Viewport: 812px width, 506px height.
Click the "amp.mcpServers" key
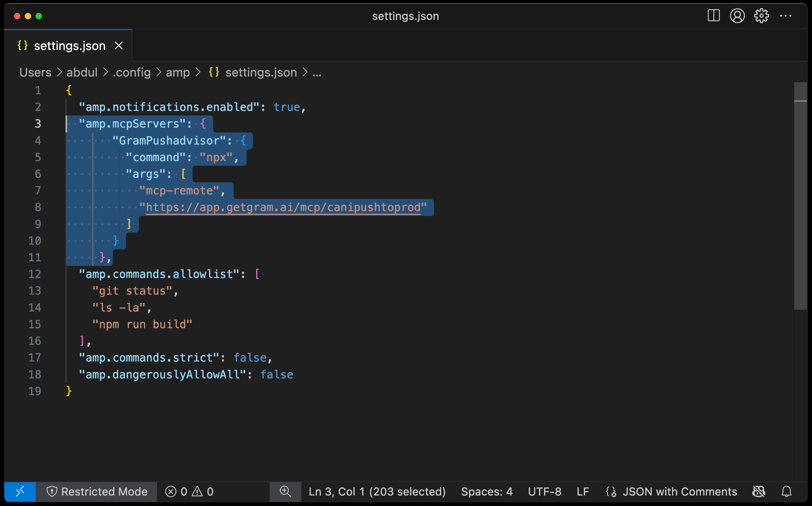pyautogui.click(x=132, y=124)
